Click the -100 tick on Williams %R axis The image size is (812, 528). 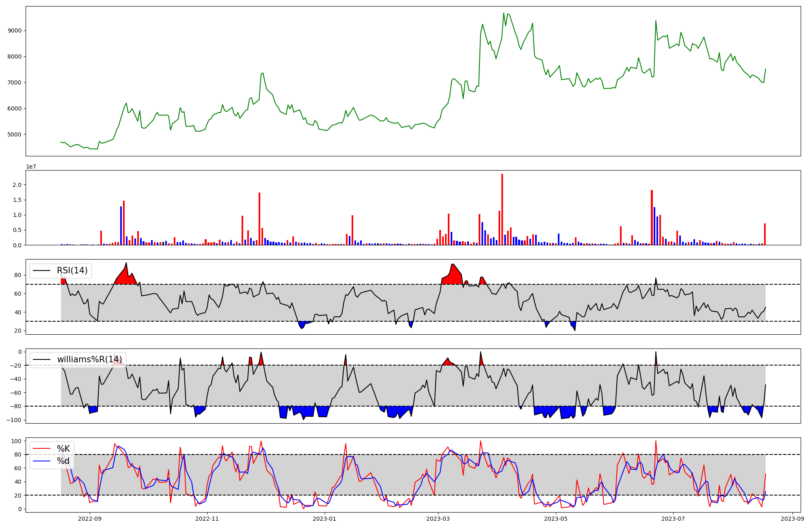pos(14,420)
